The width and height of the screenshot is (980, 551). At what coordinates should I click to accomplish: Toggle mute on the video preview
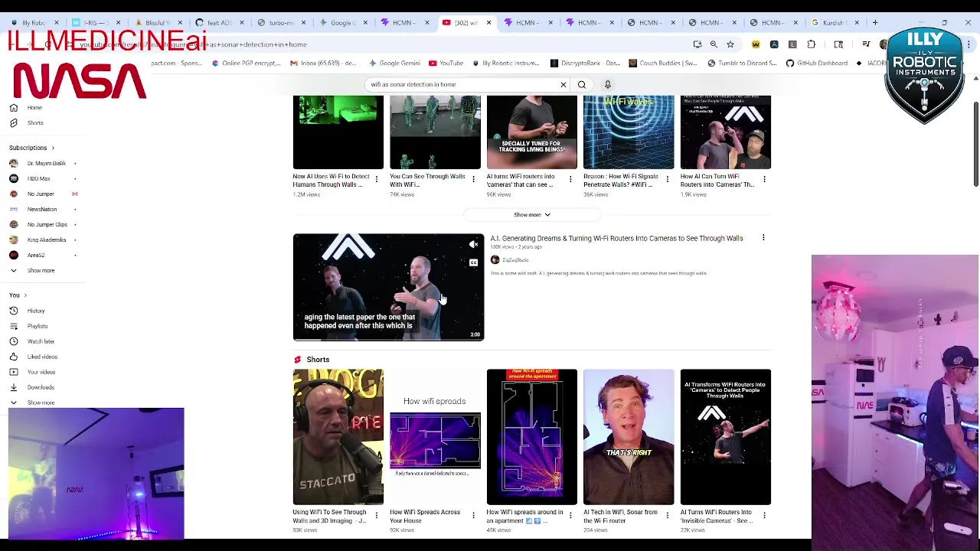point(473,245)
